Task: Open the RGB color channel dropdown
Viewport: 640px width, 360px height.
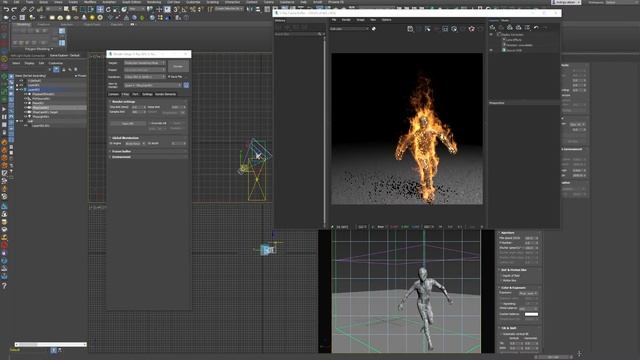Action: [349, 29]
